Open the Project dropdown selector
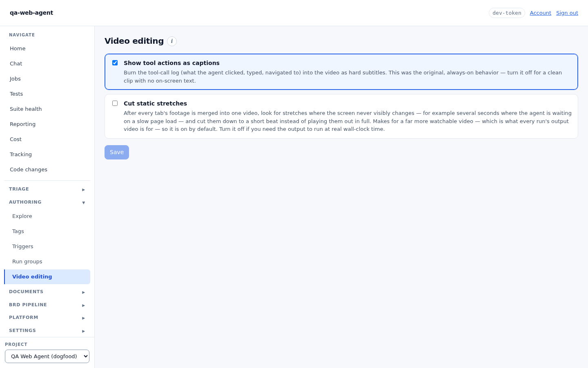 pyautogui.click(x=47, y=356)
